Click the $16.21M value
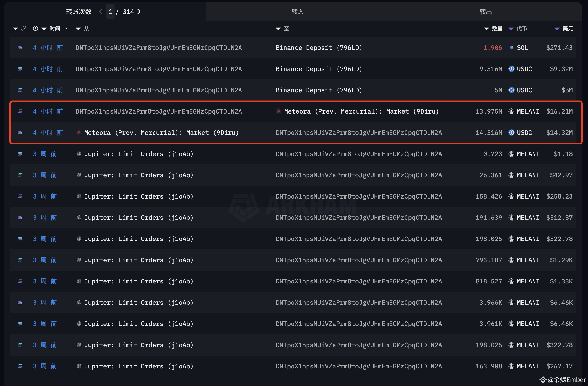The height and width of the screenshot is (386, 588). click(559, 111)
